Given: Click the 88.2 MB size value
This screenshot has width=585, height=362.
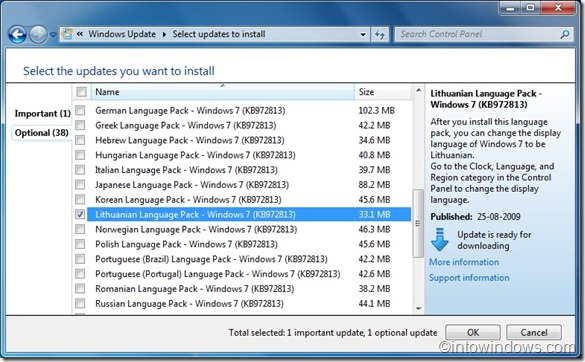Looking at the screenshot, I should click(374, 185).
